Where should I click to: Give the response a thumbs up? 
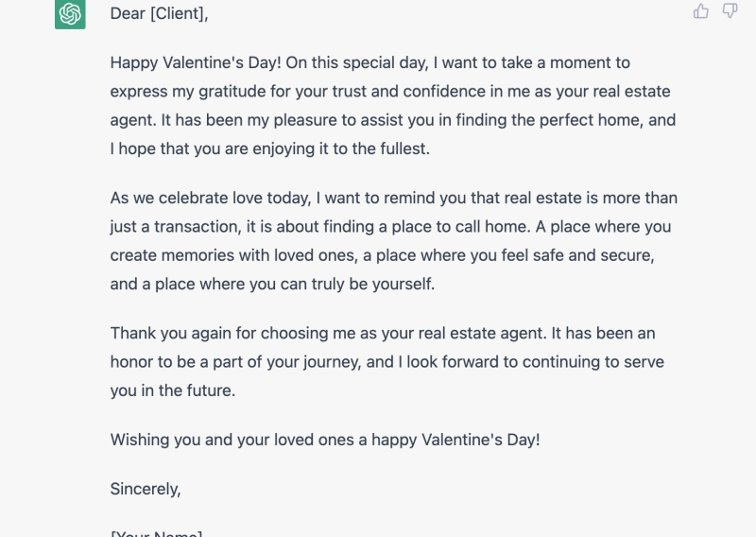pyautogui.click(x=701, y=11)
